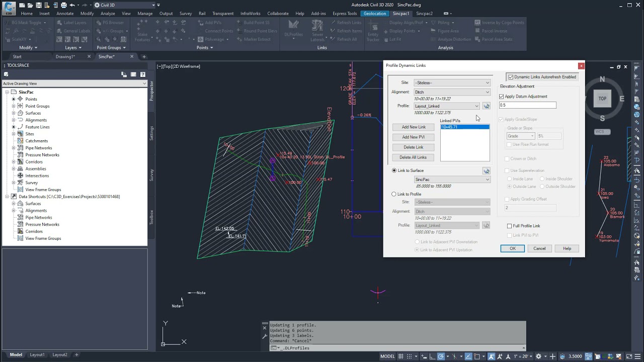
Task: Expand the Pipe Networks node under SincPac
Action: coord(14,148)
